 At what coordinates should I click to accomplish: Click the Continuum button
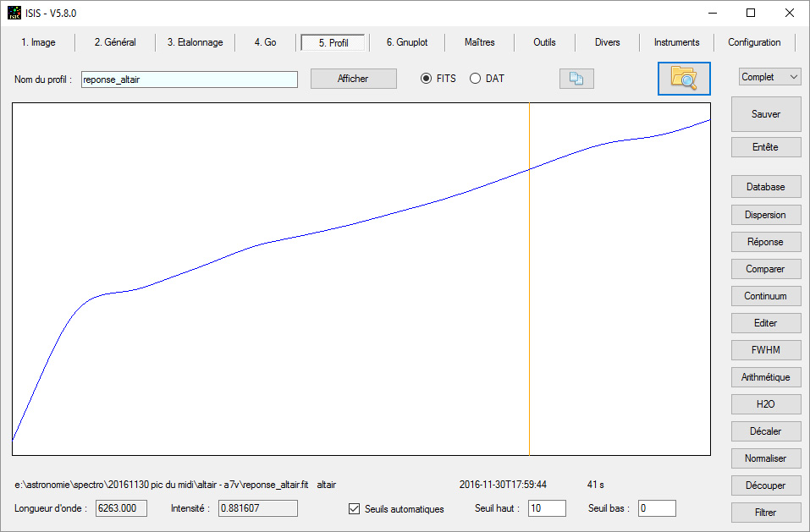766,296
